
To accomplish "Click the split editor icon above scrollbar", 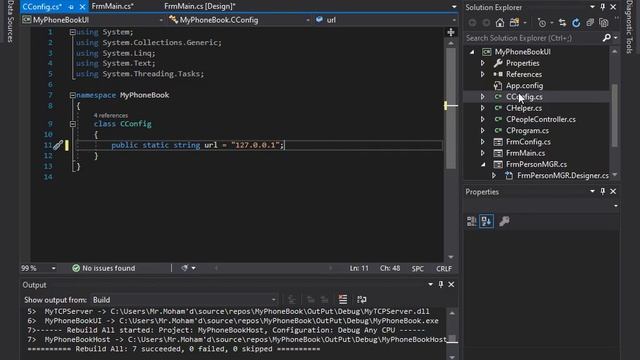I will [451, 32].
